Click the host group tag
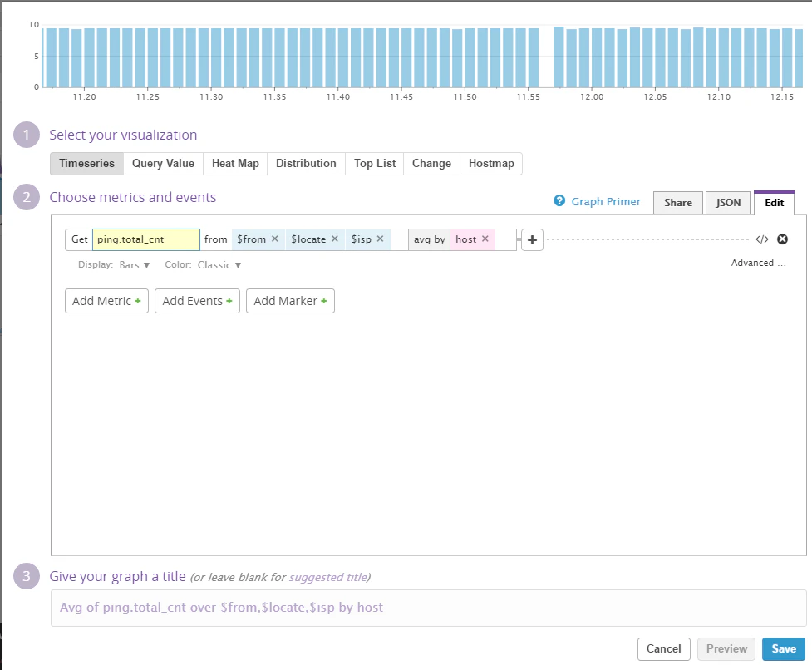 [465, 239]
